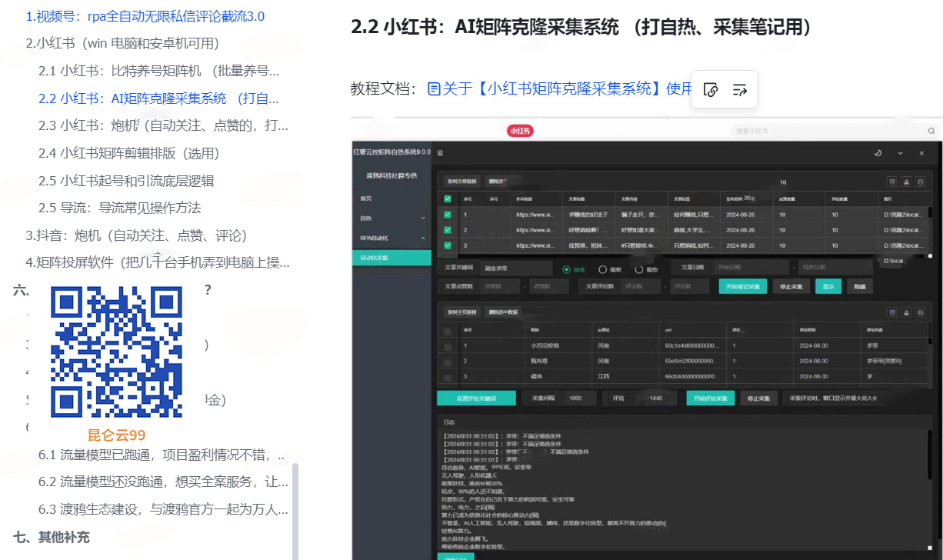Uncheck the checkbox for article row 1

448,215
